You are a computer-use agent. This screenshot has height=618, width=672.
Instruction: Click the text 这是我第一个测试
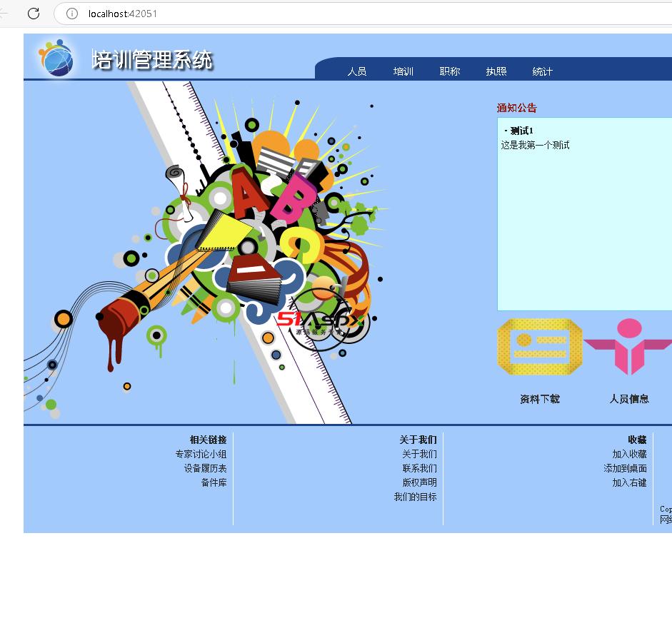(535, 145)
